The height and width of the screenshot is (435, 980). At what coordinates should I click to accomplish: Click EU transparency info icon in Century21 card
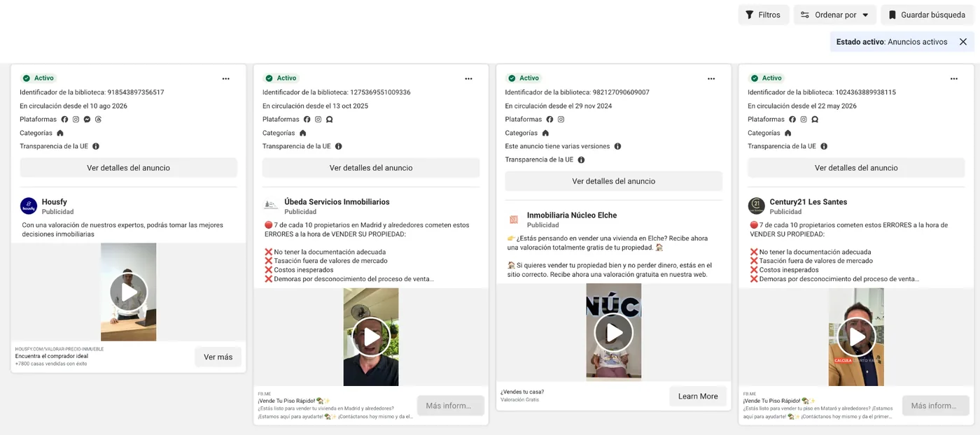coord(824,146)
